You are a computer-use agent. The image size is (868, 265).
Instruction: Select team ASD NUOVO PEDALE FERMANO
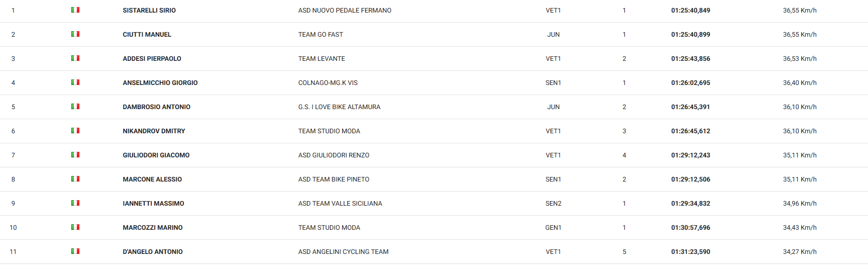(x=345, y=11)
